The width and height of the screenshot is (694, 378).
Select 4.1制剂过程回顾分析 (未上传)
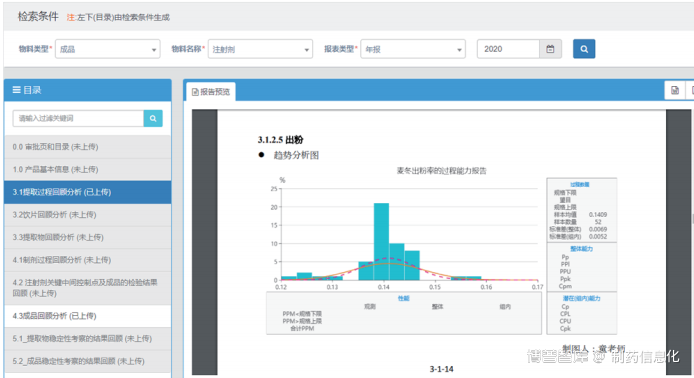click(88, 260)
